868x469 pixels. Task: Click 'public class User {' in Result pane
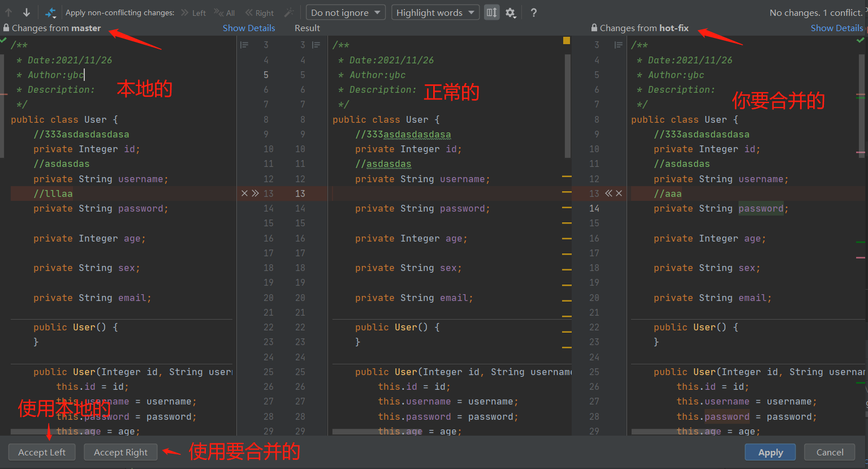click(x=386, y=119)
